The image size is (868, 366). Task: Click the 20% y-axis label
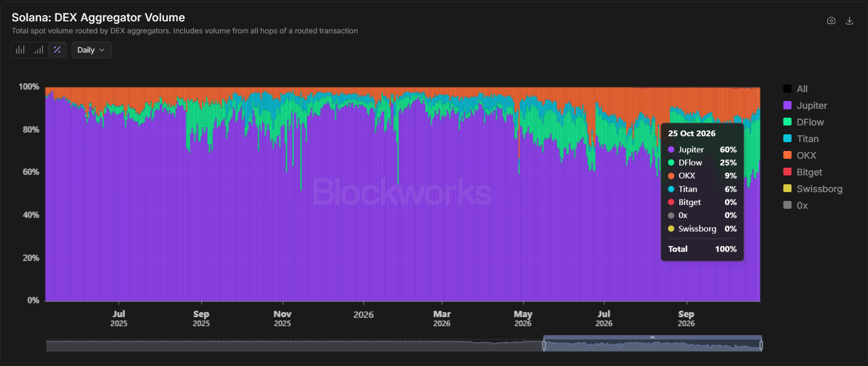tap(31, 258)
